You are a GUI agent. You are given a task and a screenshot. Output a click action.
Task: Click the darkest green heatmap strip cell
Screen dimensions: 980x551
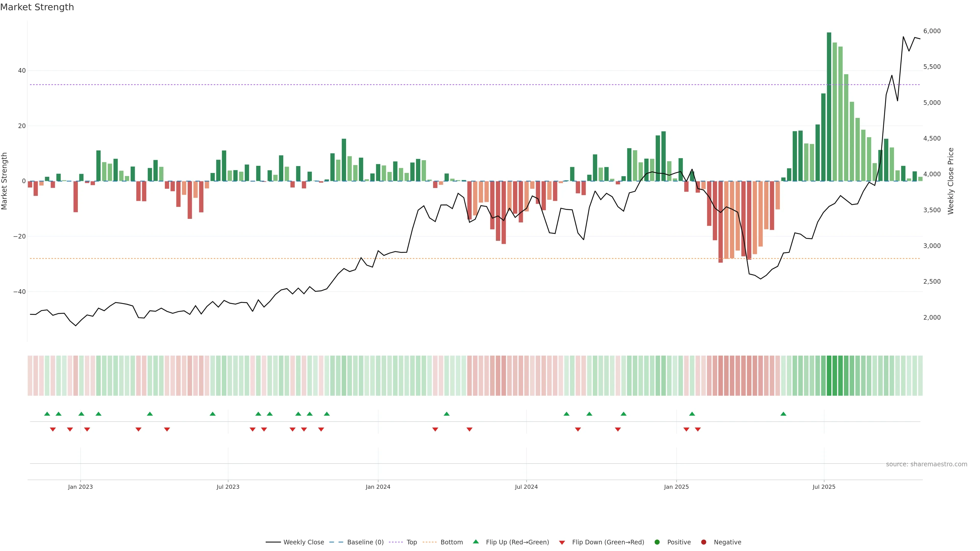[829, 376]
